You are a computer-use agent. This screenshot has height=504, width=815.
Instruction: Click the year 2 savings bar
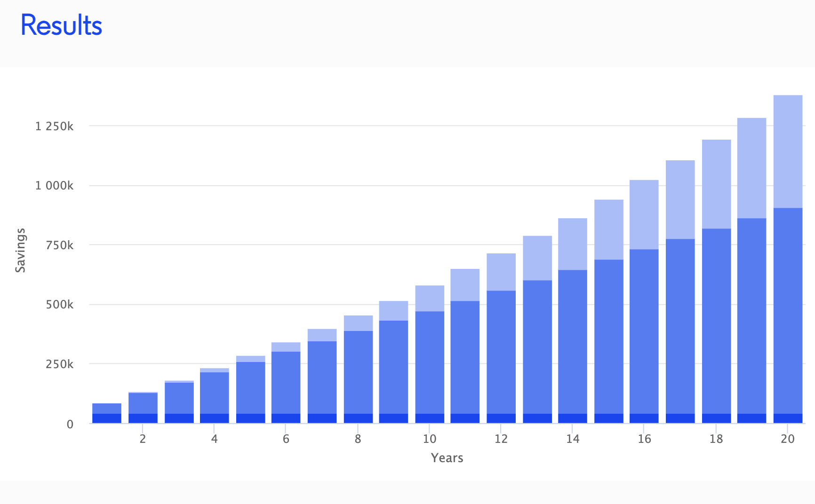[143, 408]
